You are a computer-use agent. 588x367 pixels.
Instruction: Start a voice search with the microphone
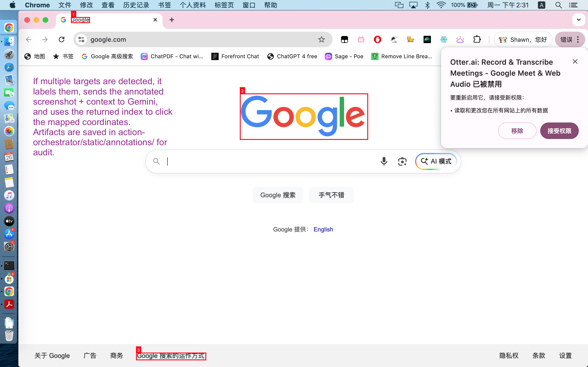[384, 161]
